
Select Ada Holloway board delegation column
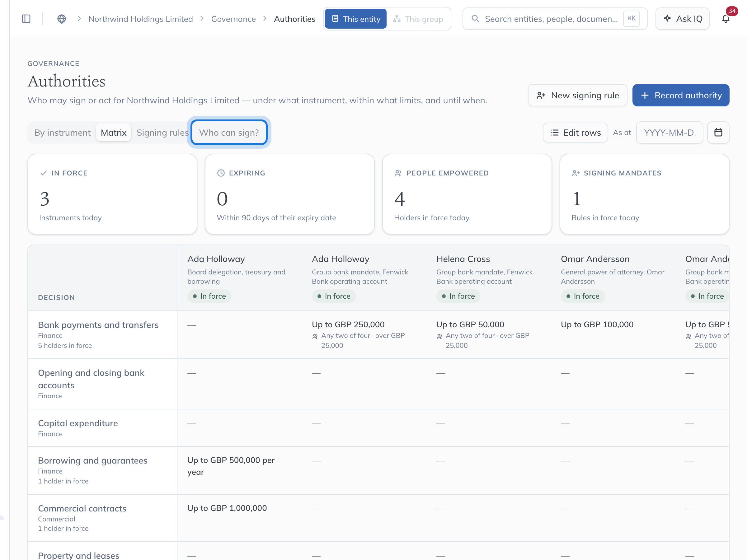(239, 278)
